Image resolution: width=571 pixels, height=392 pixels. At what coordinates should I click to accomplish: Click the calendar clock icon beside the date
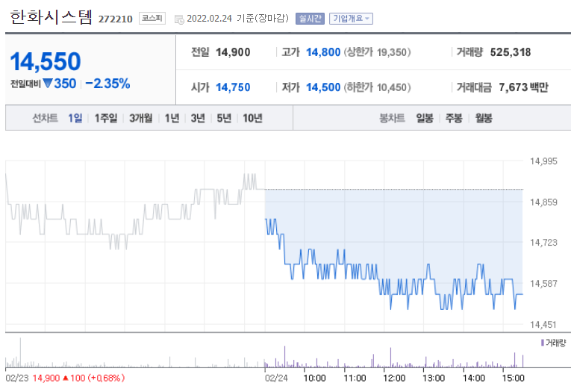coord(179,19)
